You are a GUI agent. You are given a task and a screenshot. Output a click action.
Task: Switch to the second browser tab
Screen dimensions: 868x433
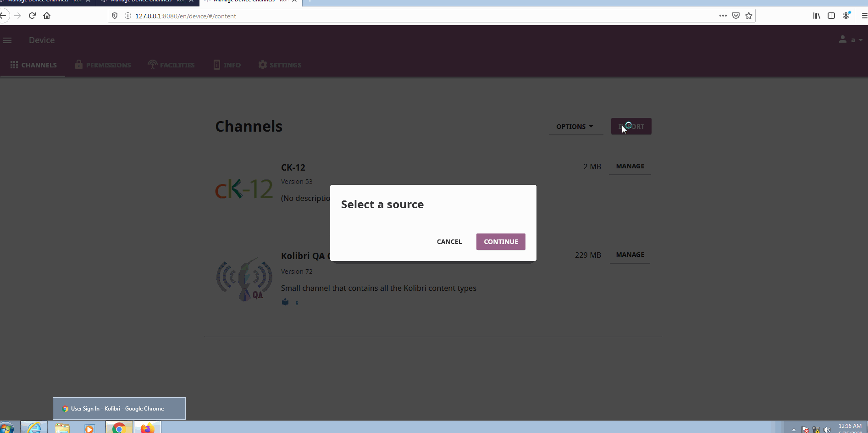(x=148, y=2)
